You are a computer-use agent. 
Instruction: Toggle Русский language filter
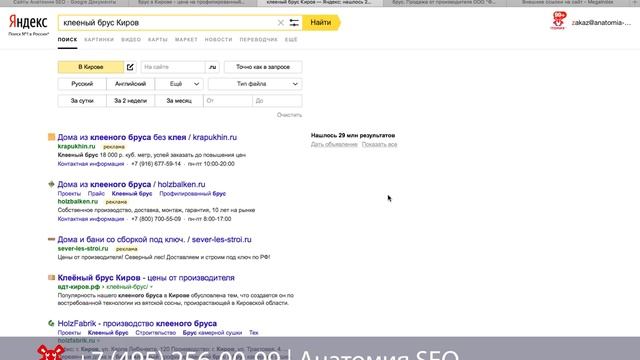82,84
